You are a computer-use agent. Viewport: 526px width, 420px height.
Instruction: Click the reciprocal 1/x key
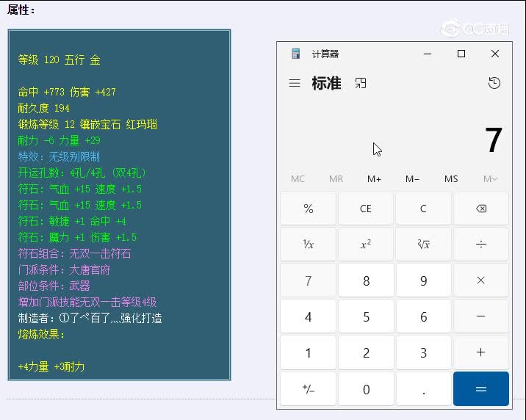tap(309, 245)
